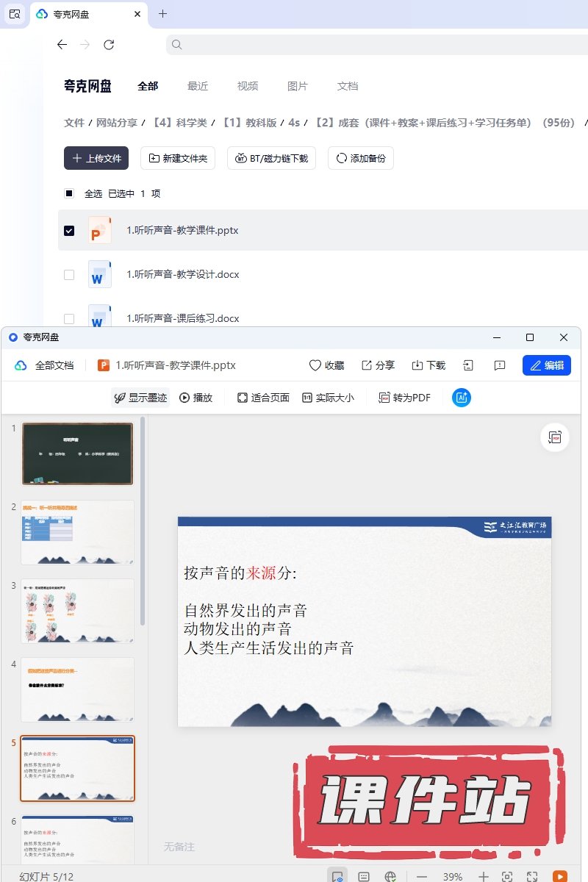Click the floating PDF convert icon
This screenshot has height=882, width=588.
point(555,438)
